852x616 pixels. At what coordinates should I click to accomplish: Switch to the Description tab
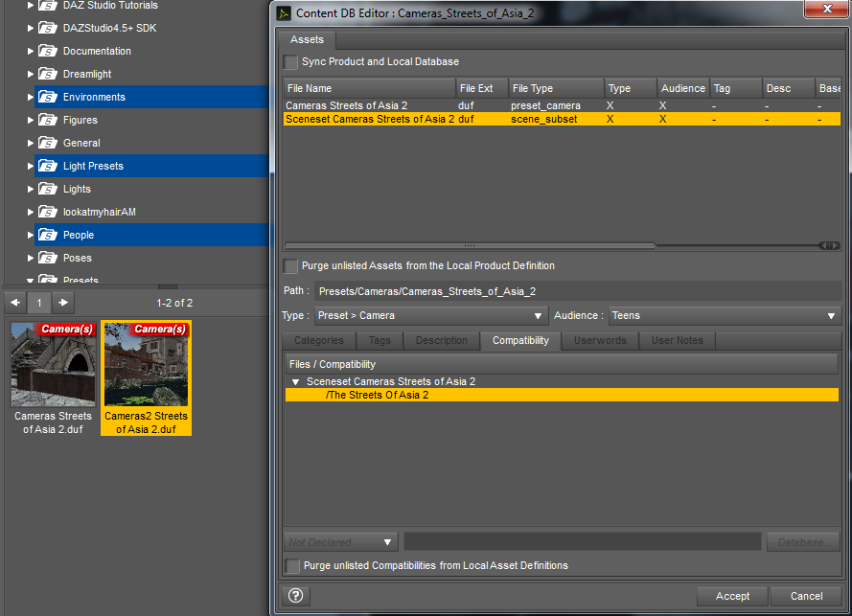coord(442,341)
